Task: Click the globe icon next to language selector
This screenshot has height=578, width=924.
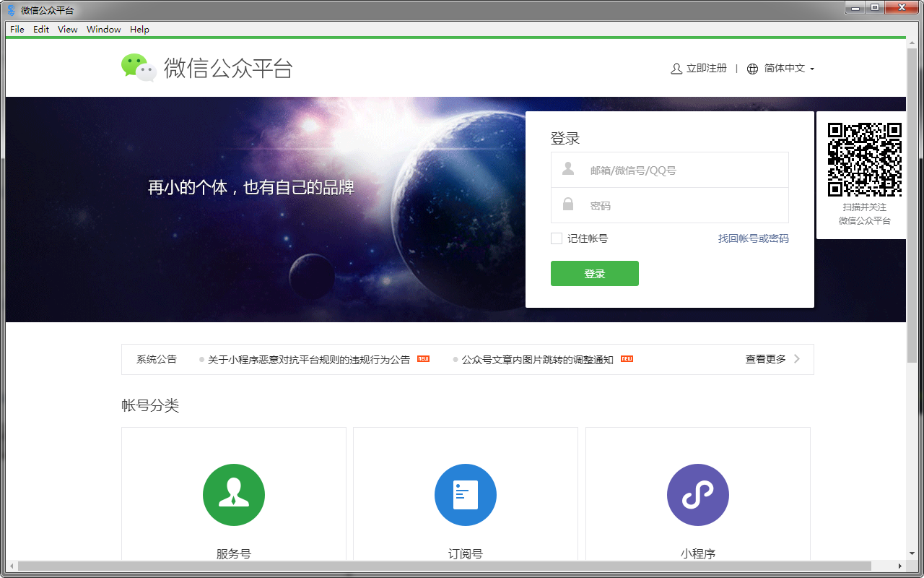Action: coord(753,68)
